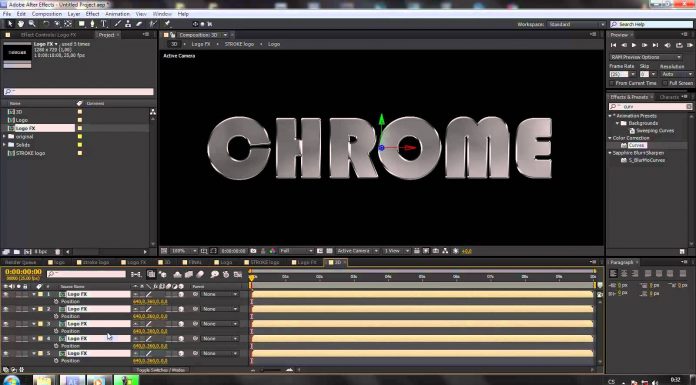Hide layer 1 Logo FX with eye toggle
Image resolution: width=696 pixels, height=385 pixels.
[x=5, y=294]
